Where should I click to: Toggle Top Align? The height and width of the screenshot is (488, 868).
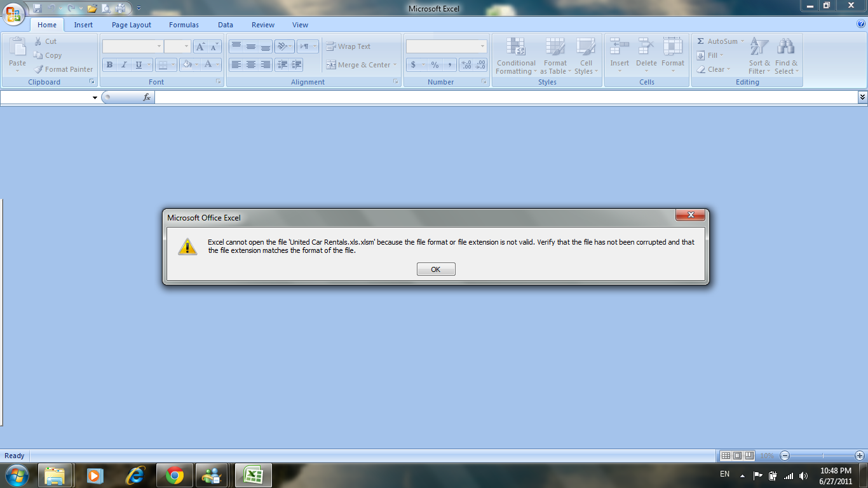pos(236,46)
